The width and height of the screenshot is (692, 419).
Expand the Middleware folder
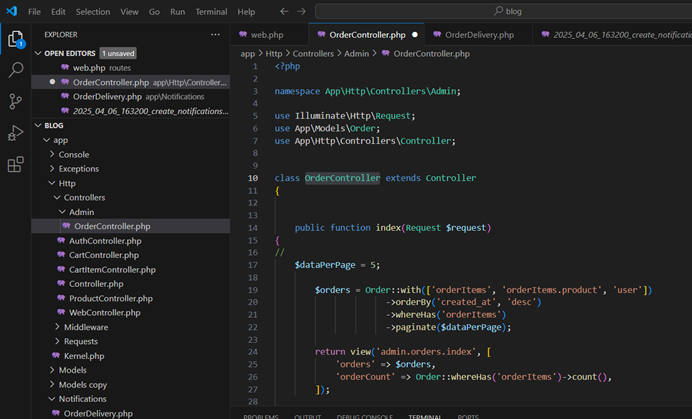86,327
